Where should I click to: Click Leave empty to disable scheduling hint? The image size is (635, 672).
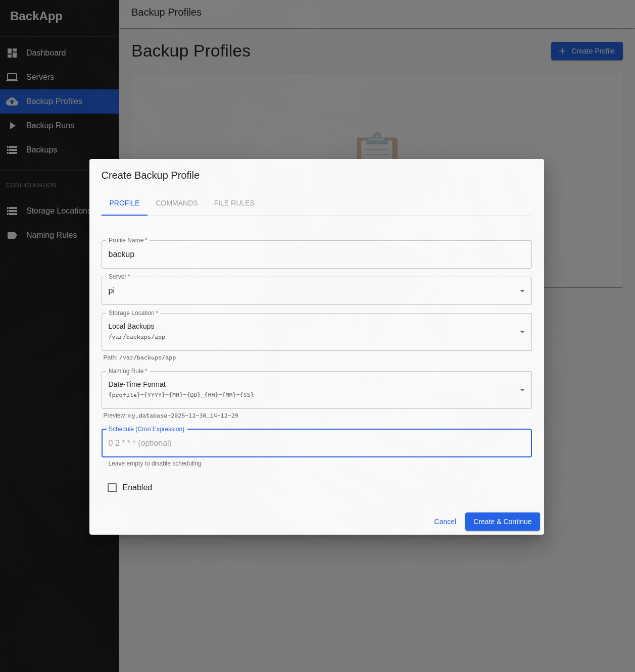tap(155, 463)
